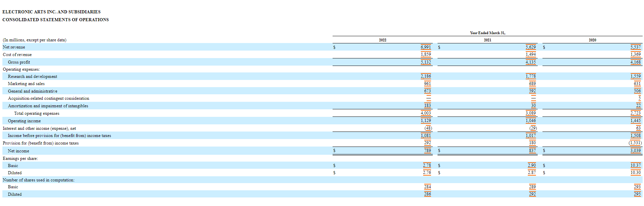Click 2021 Basic earnings per share 2.90
This screenshot has height=206, width=644.
coord(532,165)
